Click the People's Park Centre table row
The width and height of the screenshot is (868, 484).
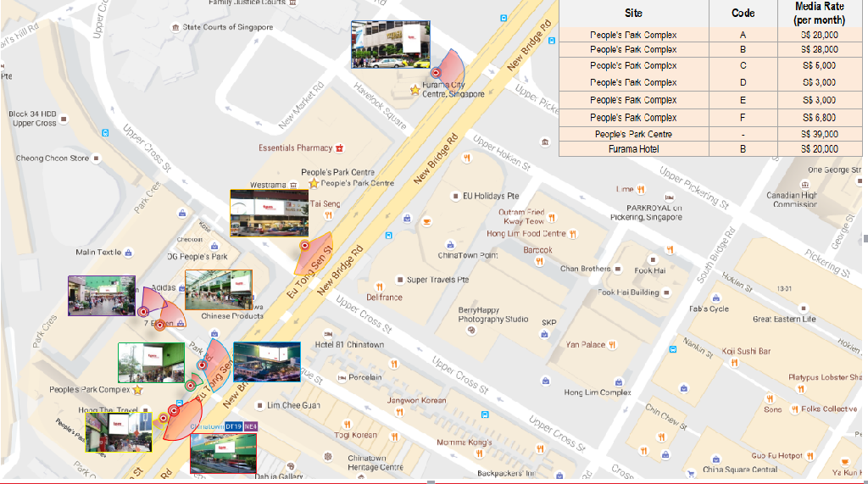pyautogui.click(x=711, y=134)
